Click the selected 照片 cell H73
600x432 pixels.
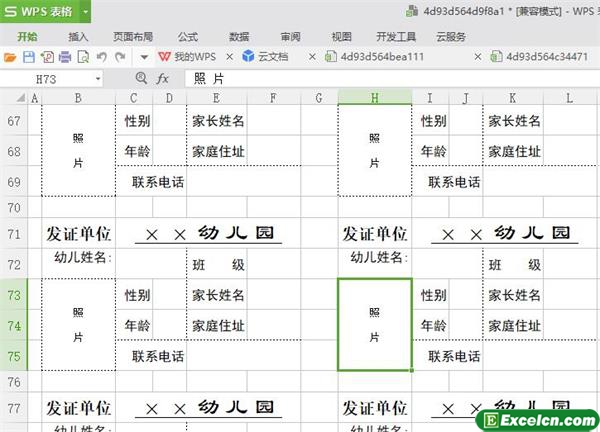(375, 324)
